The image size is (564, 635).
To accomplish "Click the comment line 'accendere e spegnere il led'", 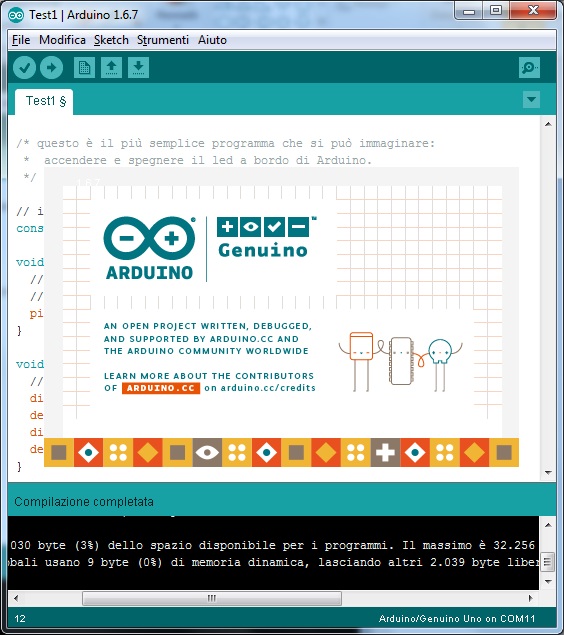I will [x=197, y=160].
